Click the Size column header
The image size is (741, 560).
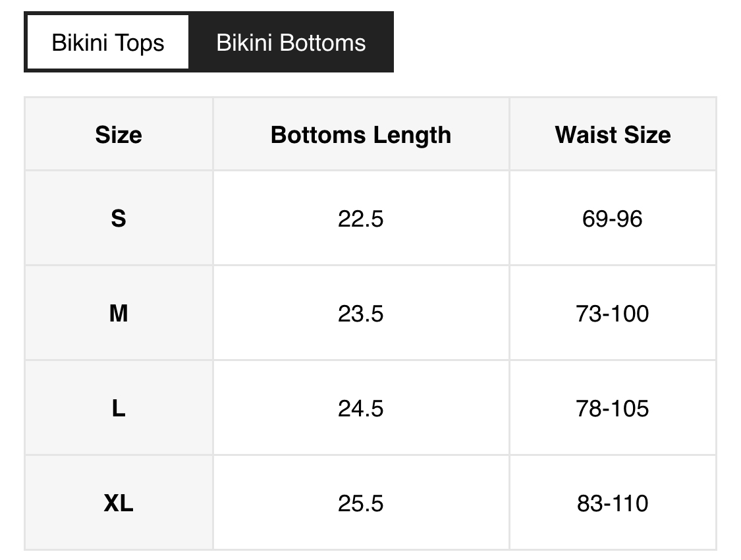tap(119, 134)
